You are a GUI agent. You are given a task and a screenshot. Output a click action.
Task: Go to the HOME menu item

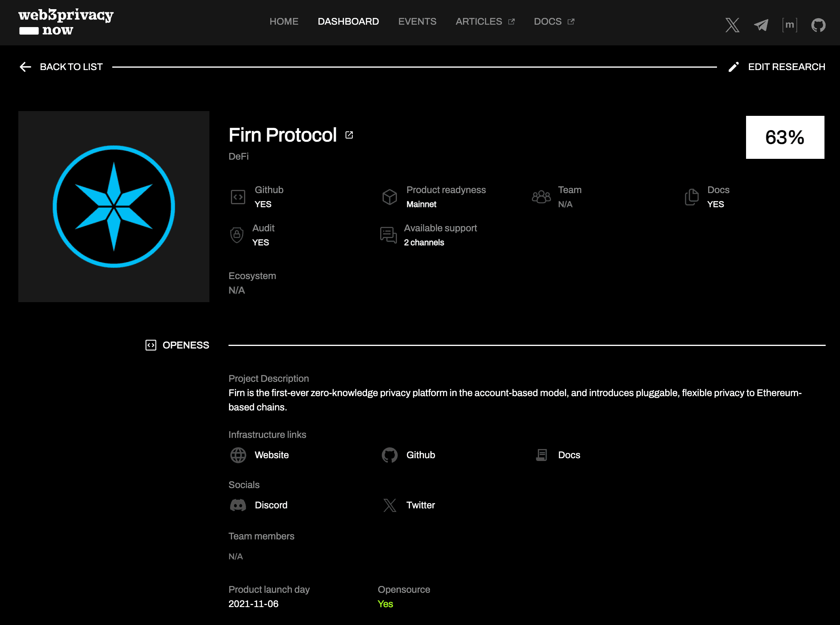[284, 21]
